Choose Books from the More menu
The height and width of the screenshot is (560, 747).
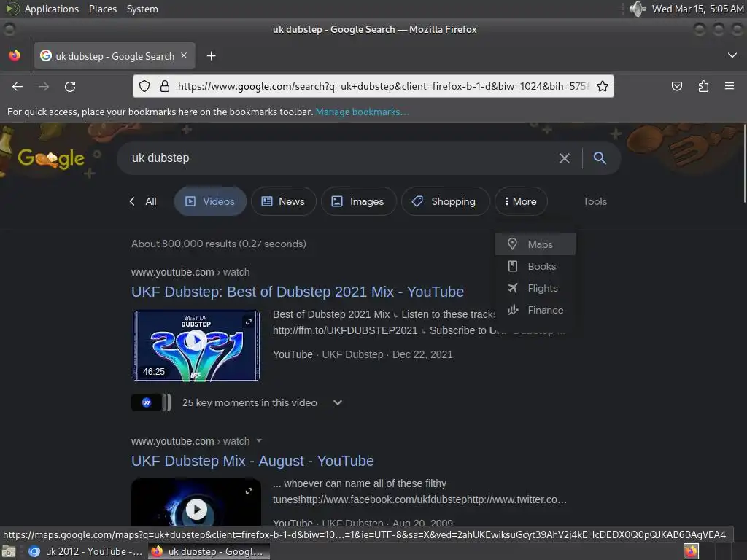click(535, 266)
